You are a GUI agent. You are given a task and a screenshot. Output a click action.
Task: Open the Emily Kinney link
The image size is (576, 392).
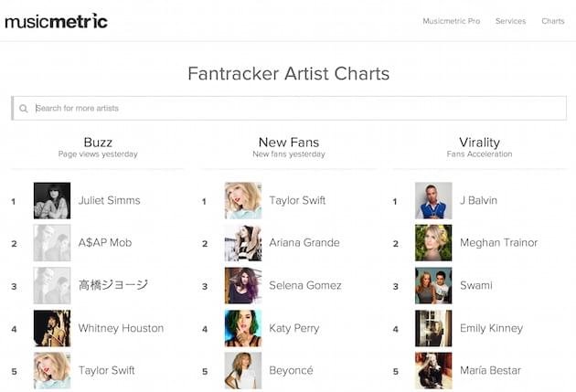pos(491,328)
